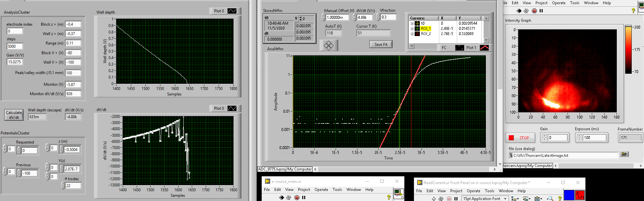Viewport: 644px width, 201px height.
Task: Pause execution in the e-source_main.vi toolbar
Action: pyautogui.click(x=304, y=197)
